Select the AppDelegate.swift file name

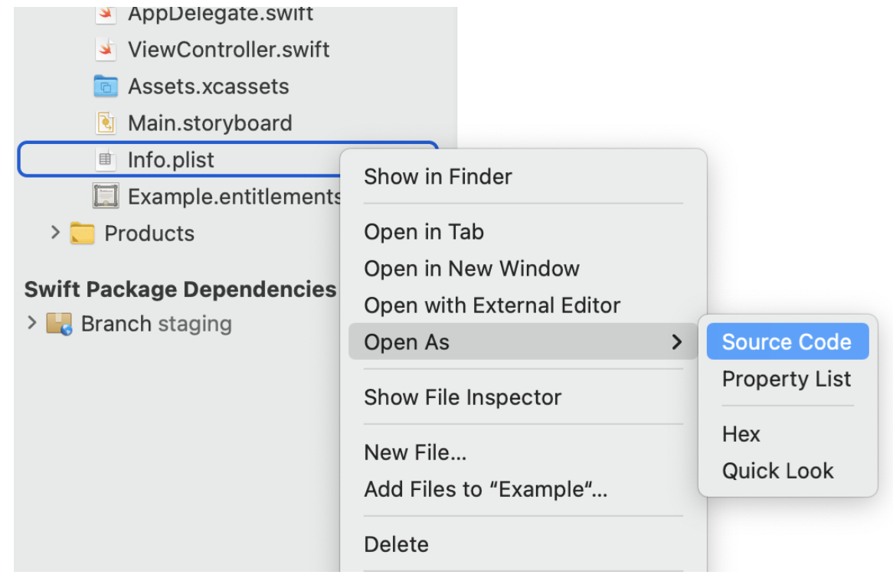[x=221, y=15]
